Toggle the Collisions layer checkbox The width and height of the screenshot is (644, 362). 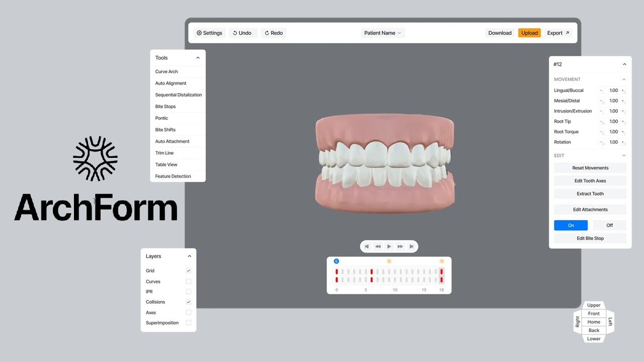(189, 302)
